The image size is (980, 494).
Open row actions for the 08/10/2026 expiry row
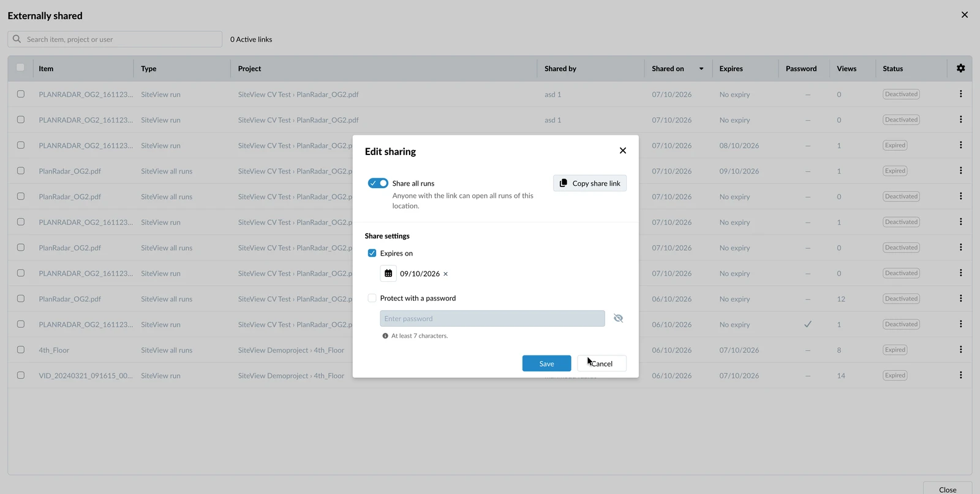960,145
